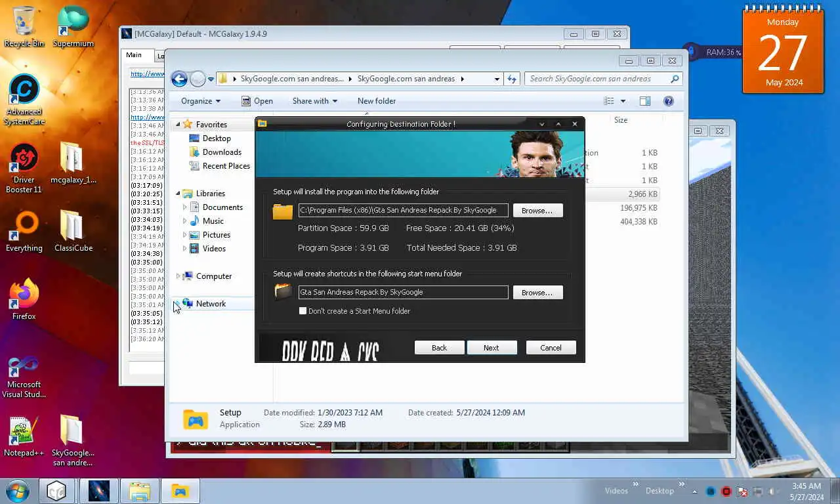Open Desktop toolbar on taskbar
Image resolution: width=840 pixels, height=504 pixels.
coord(660,491)
